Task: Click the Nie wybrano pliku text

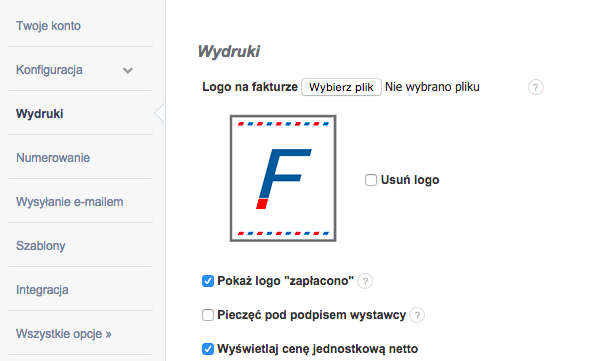Action: tap(432, 87)
